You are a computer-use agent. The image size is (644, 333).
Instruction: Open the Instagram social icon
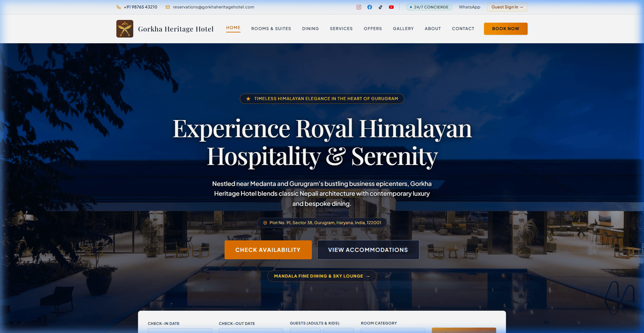[x=359, y=7]
